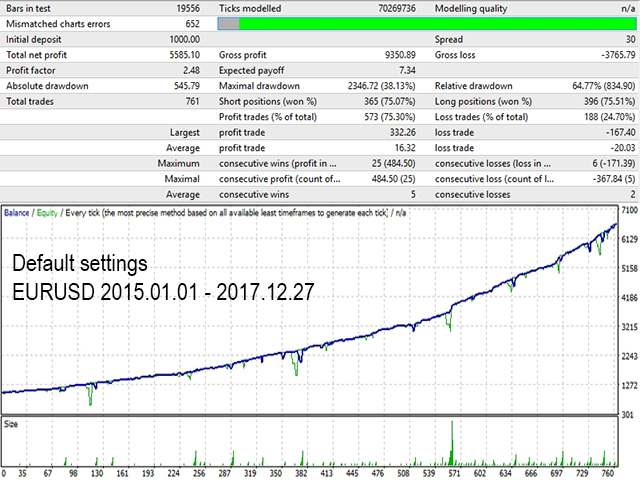The height and width of the screenshot is (480, 640).
Task: Click Profit trades value 573 (75.30%)
Action: click(x=390, y=117)
